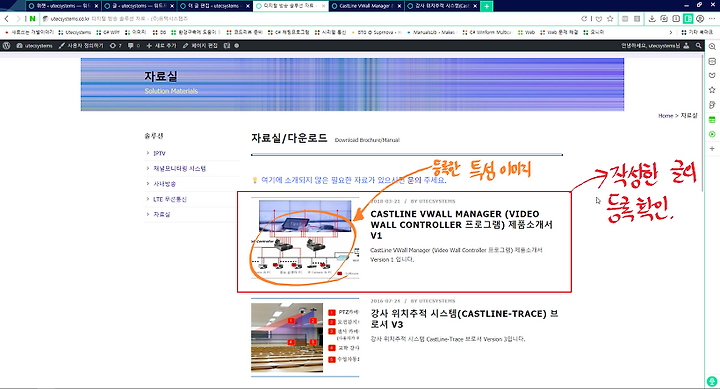Click the sidebar green table icon
The height and width of the screenshot is (389, 720).
[712, 119]
